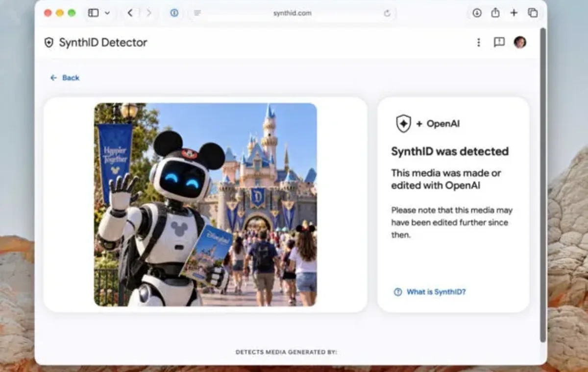588x372 pixels.
Task: Click the OpenAI label beside the shield
Action: [443, 124]
